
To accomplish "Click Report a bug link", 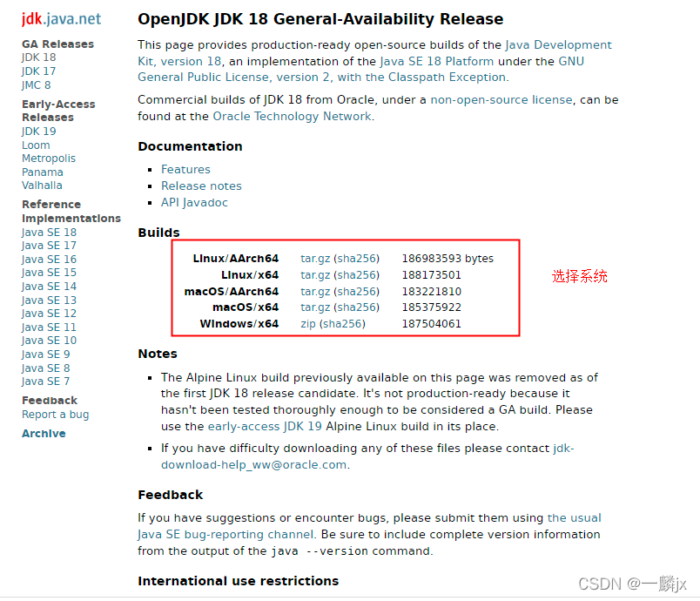I will (x=56, y=415).
